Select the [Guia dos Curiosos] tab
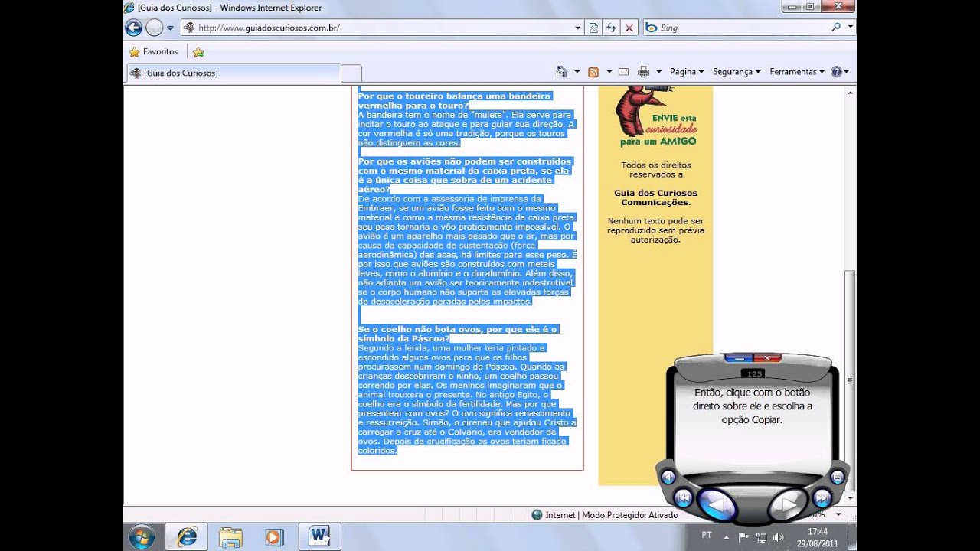The height and width of the screenshot is (551, 980). [x=233, y=73]
